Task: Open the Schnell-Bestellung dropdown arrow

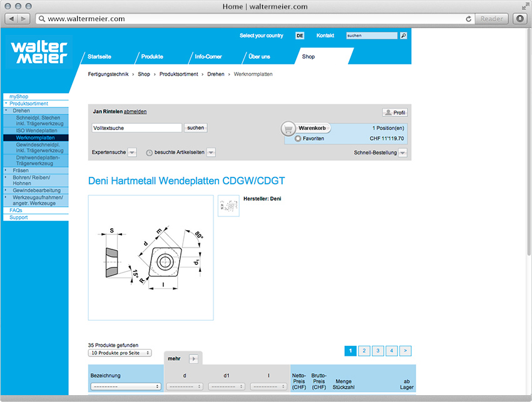Action: (402, 153)
